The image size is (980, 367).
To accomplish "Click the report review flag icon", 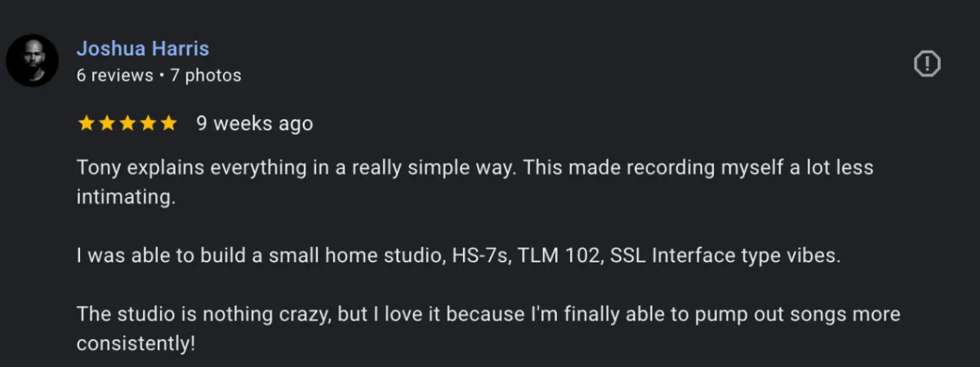I will [927, 63].
